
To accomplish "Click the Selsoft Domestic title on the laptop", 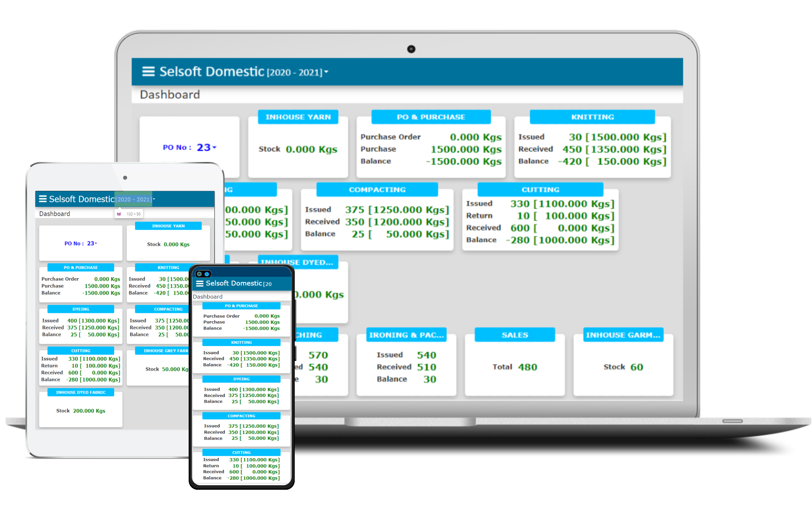I will coord(212,71).
